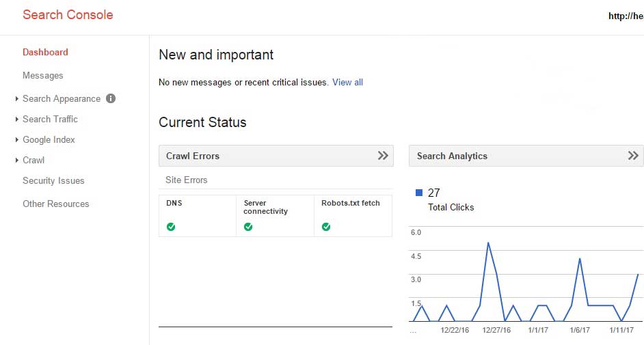Expand the Search Appearance triangle
The image size is (644, 345).
17,98
